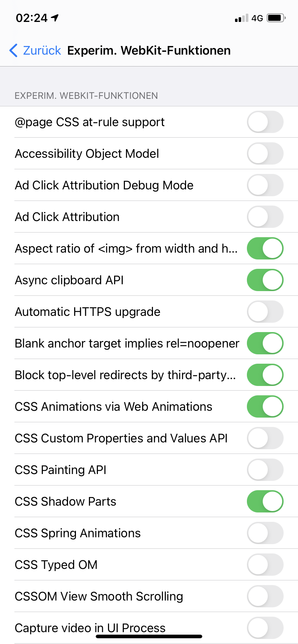Enable CSS Custom Properties and Values API
The width and height of the screenshot is (298, 644).
click(265, 438)
